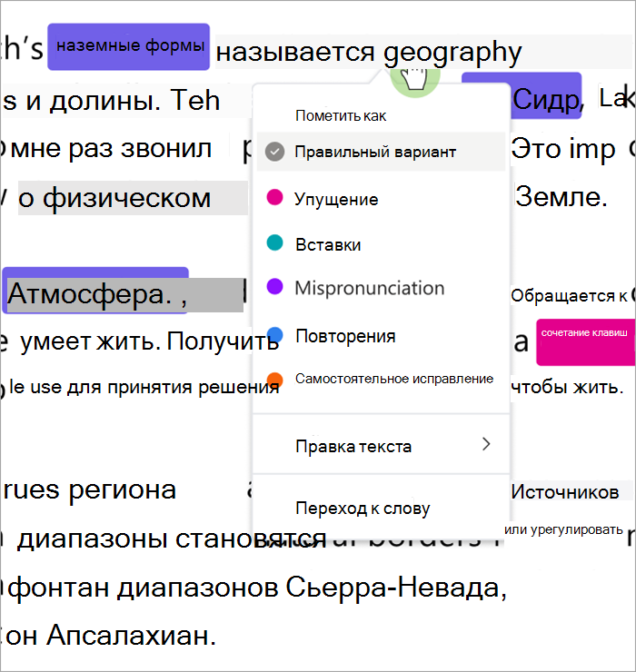Click the words 'или урегулировать'
Viewport: 636px width, 672px height.
coord(563,529)
